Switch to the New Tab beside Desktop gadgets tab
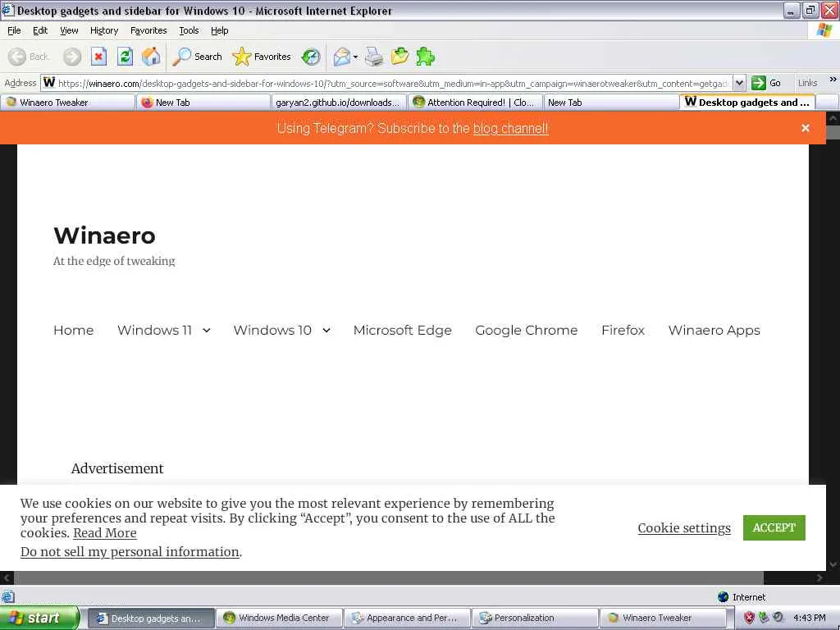The image size is (840, 630). [610, 103]
